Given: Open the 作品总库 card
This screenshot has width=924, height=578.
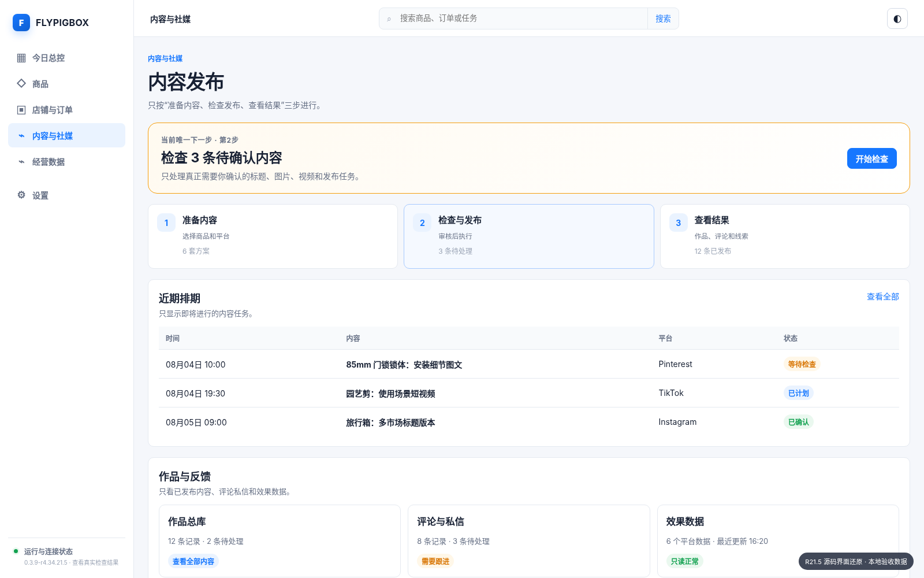Looking at the screenshot, I should click(x=280, y=540).
